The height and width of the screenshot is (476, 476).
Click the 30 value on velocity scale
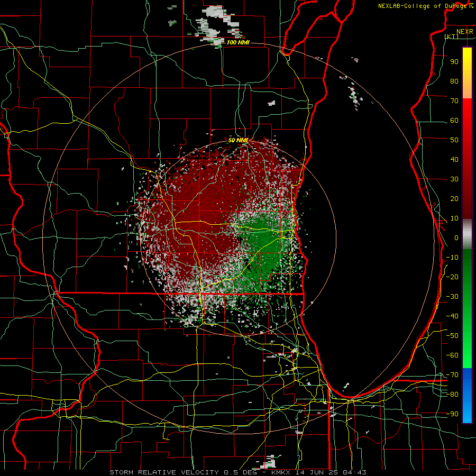(x=454, y=179)
